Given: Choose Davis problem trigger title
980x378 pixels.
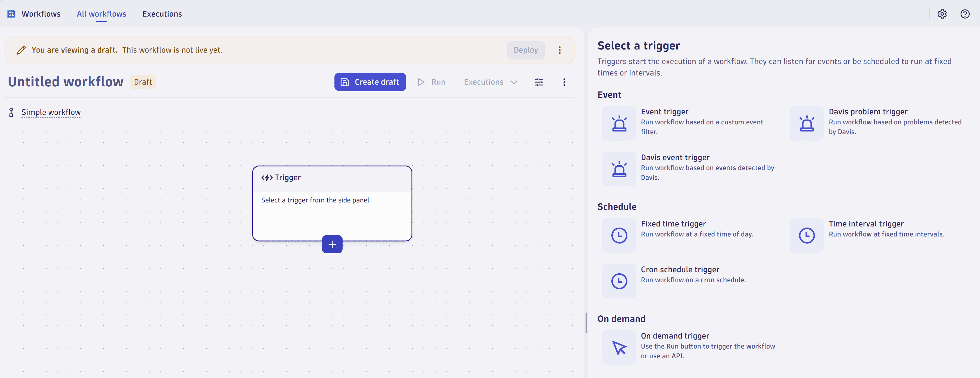Looking at the screenshot, I should pyautogui.click(x=868, y=112).
